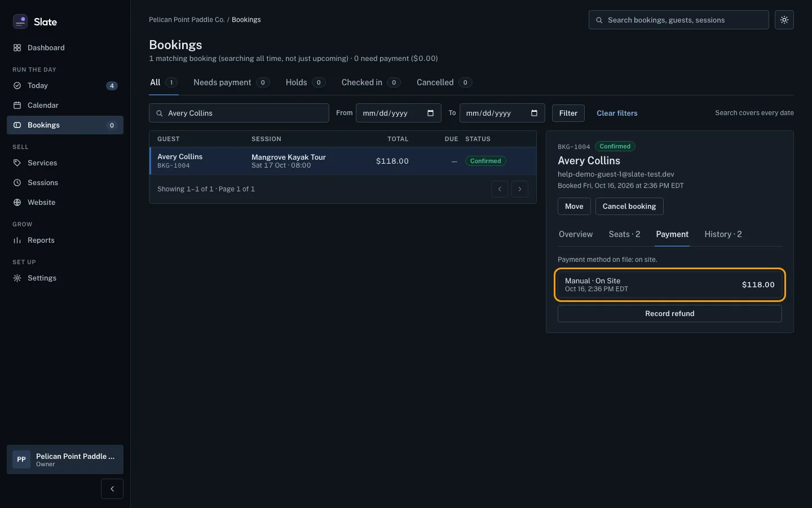Open the Website section

[x=65, y=203]
